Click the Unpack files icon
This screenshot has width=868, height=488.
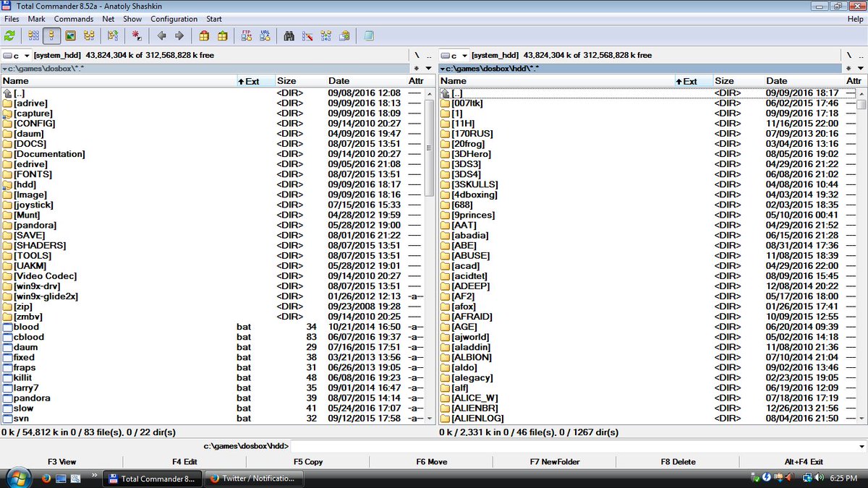[x=223, y=35]
